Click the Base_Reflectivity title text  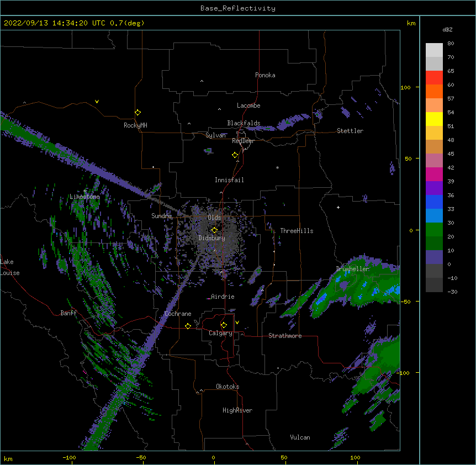pyautogui.click(x=238, y=8)
